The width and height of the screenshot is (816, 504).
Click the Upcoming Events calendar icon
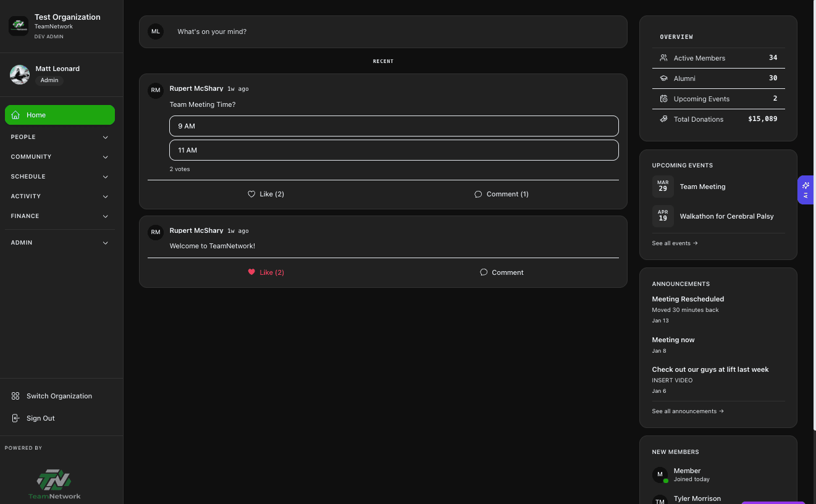pyautogui.click(x=663, y=99)
